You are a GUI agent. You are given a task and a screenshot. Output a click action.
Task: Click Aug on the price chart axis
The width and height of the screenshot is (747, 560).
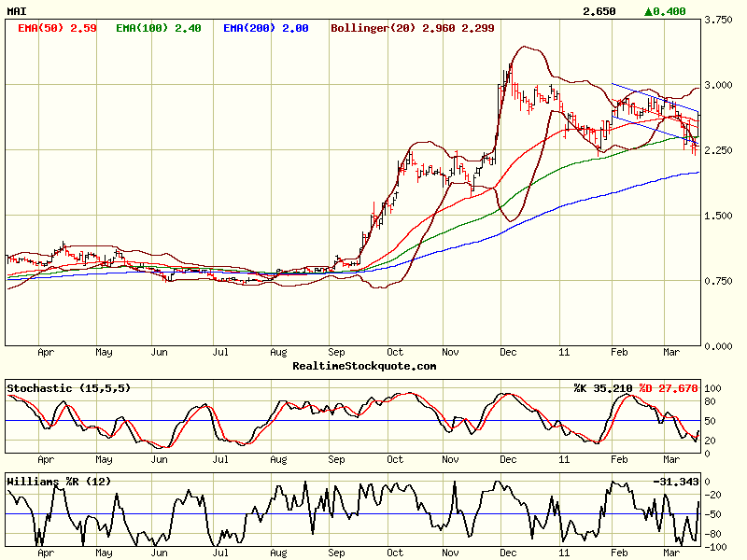coord(278,353)
